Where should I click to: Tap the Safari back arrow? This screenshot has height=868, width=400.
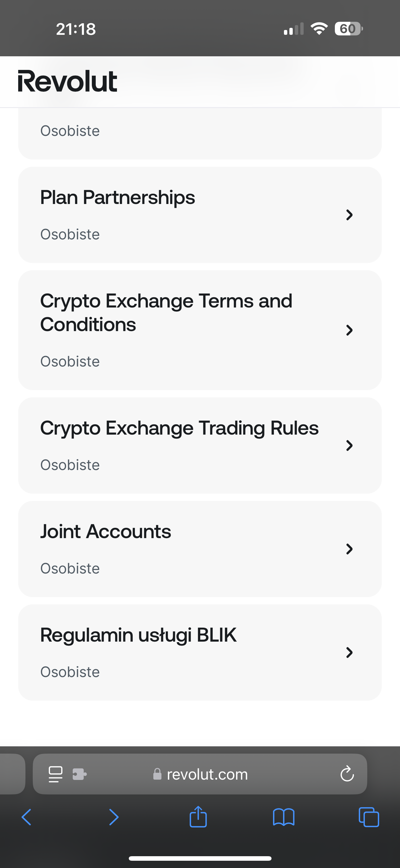tap(26, 817)
